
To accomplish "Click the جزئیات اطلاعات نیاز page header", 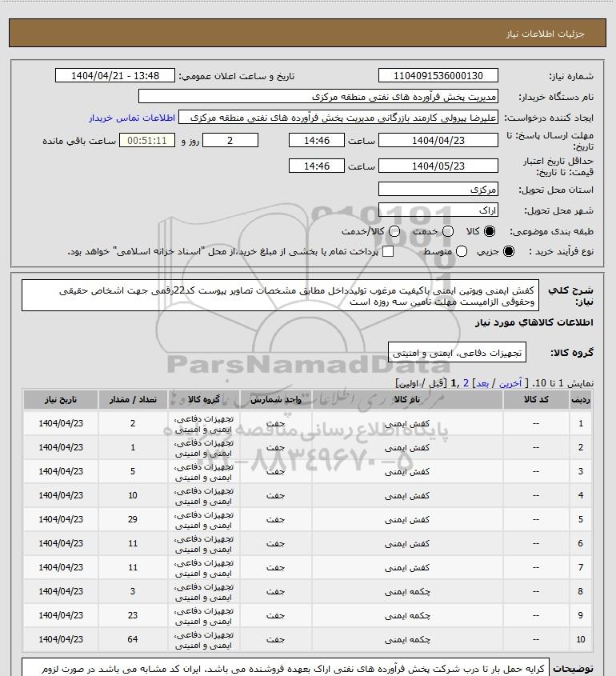I will [546, 34].
